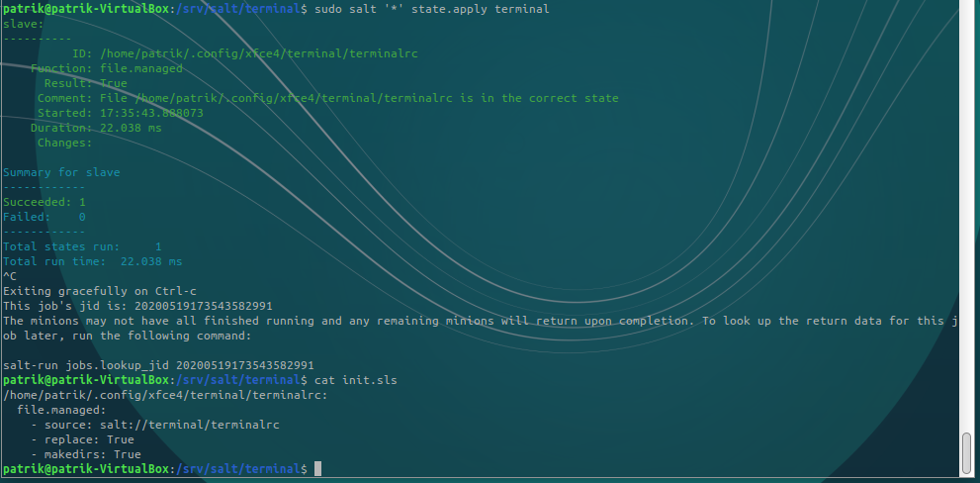
Task: Click the 'source: salt://terminal/terminalrc' line
Action: click(154, 425)
